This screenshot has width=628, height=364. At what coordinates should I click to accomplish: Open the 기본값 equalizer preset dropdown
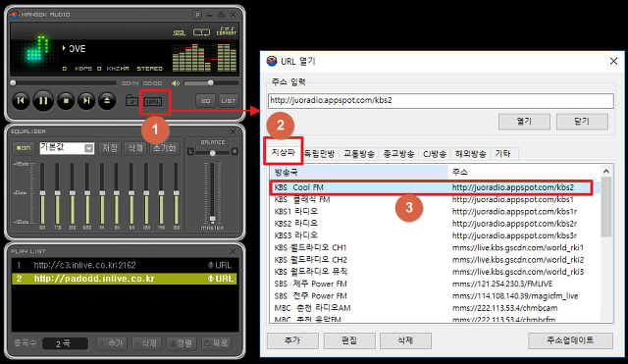coord(67,148)
